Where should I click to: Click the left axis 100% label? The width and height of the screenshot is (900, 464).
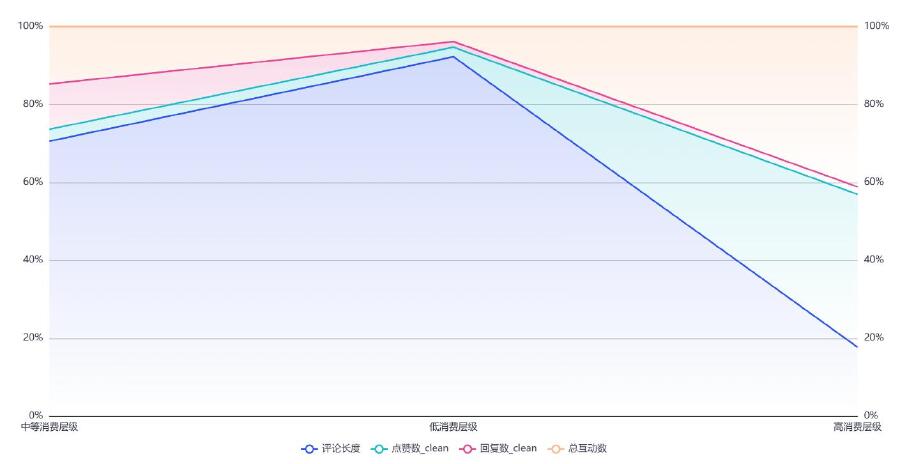31,26
